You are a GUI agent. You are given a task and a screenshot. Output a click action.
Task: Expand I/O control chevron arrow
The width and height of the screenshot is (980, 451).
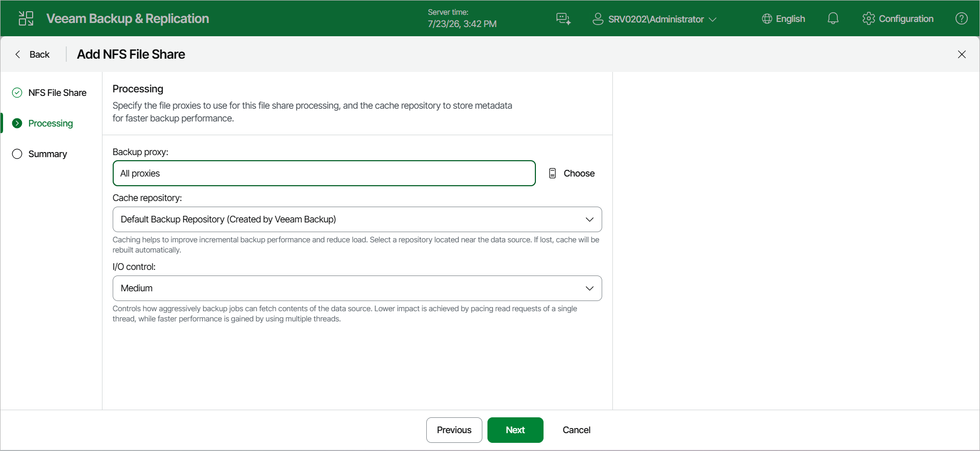589,288
